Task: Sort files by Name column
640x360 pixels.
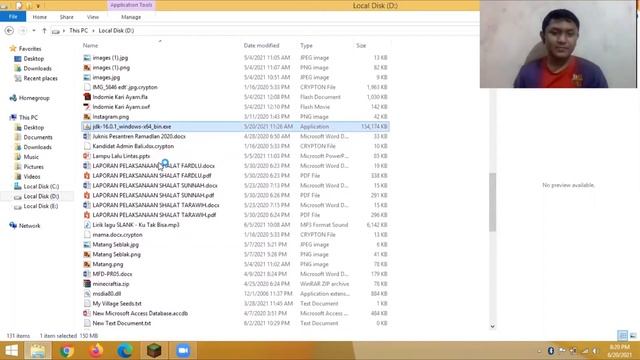Action: 90,45
